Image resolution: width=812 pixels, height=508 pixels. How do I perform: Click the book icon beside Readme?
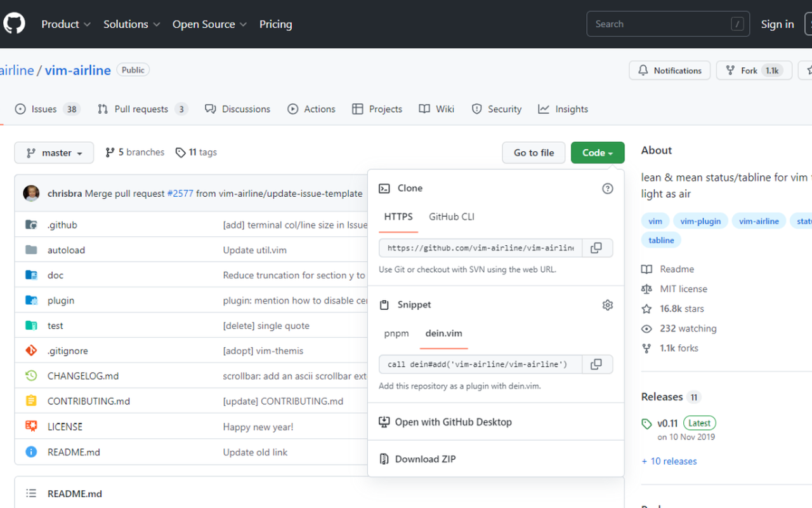click(x=646, y=269)
